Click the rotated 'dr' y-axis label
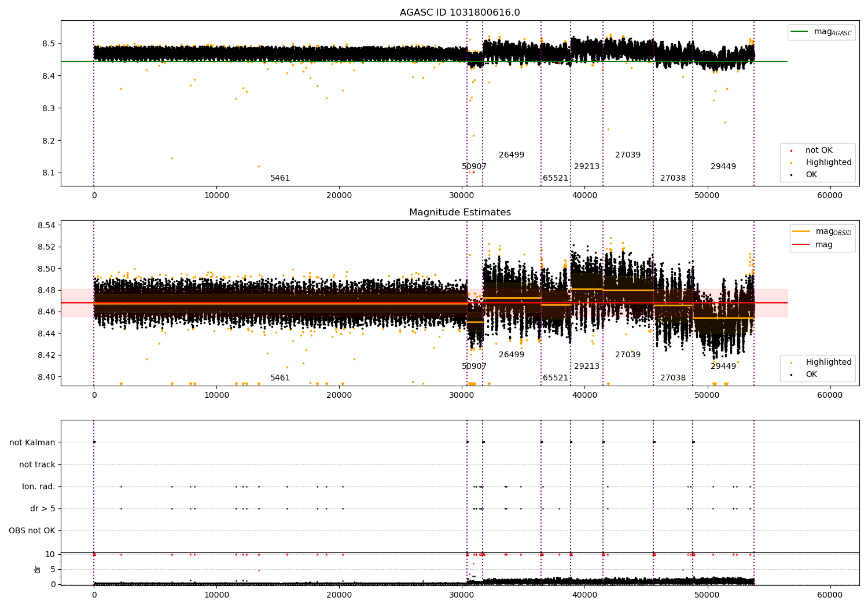Viewport: 868px width, 608px height. tap(37, 569)
